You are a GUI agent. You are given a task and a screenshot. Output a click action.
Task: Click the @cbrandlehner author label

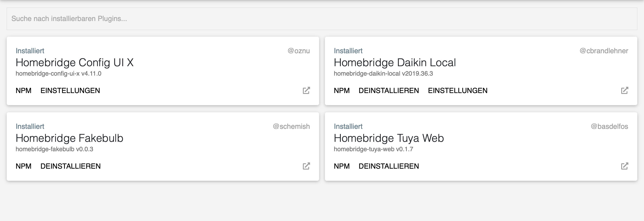pos(604,51)
